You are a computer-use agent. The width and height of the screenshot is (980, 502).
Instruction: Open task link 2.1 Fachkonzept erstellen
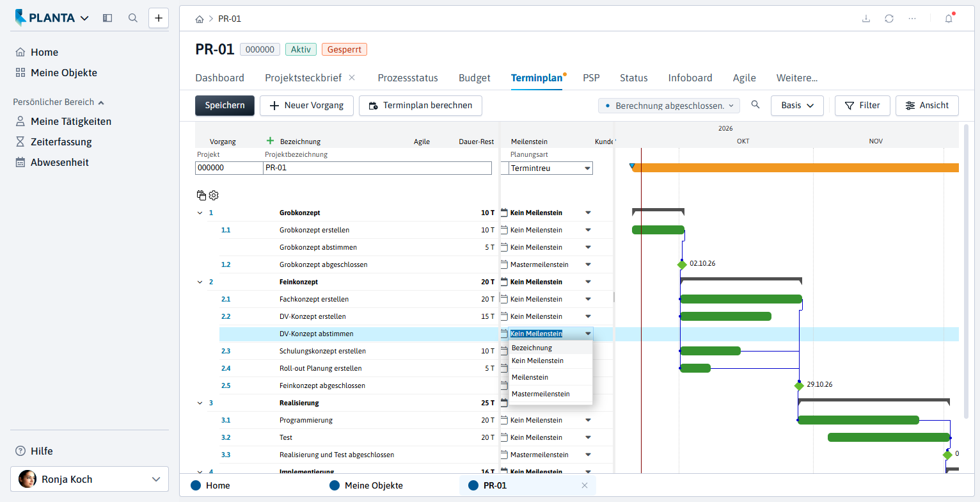226,299
